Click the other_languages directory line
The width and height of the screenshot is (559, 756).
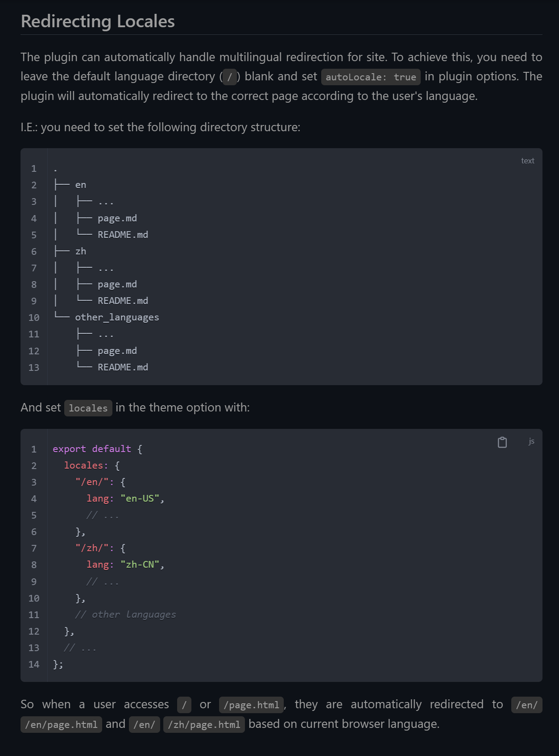pos(117,317)
